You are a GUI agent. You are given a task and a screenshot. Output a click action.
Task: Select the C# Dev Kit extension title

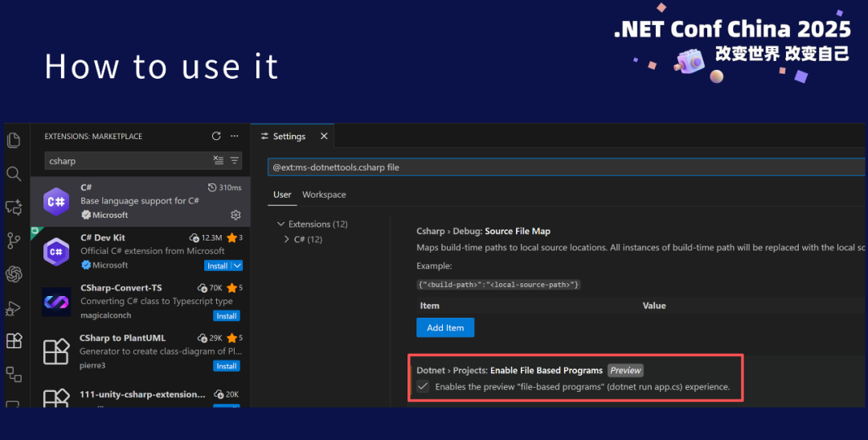point(103,238)
